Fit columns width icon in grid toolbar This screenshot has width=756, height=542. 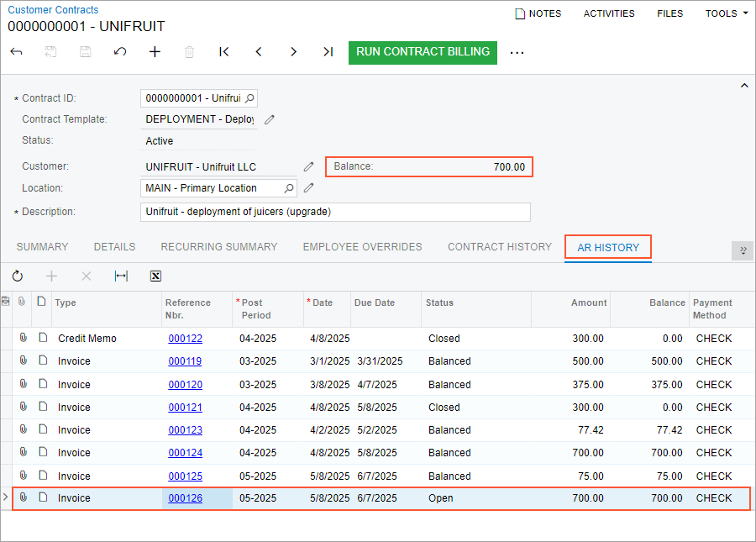[121, 276]
